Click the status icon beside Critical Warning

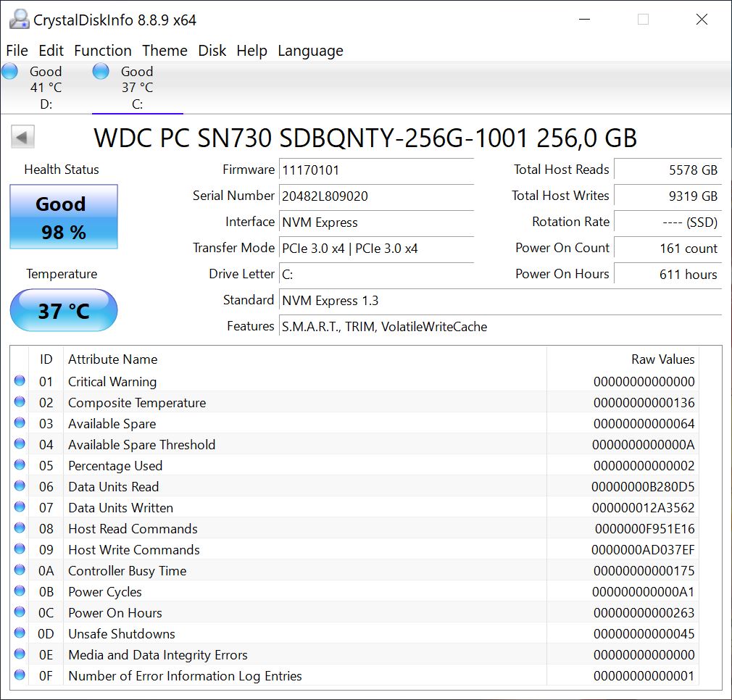[20, 381]
